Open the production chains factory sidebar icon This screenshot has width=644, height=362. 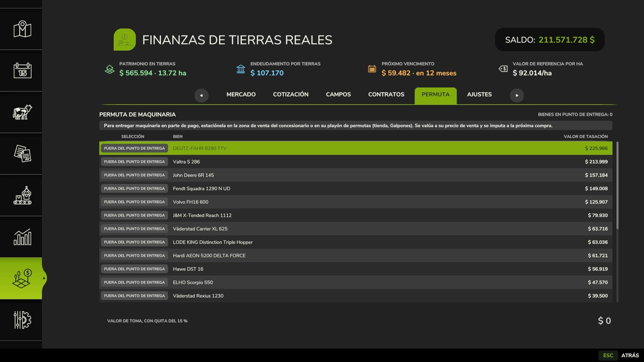22,195
